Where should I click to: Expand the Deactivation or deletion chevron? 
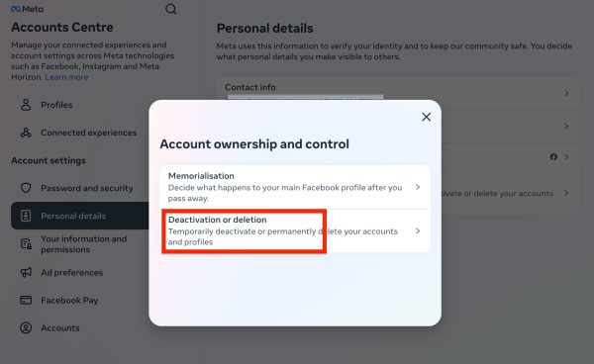pyautogui.click(x=418, y=230)
